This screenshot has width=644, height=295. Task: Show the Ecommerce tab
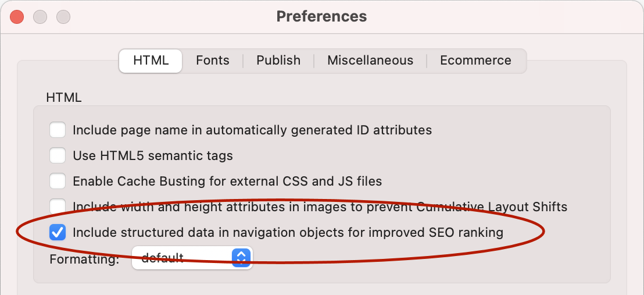pyautogui.click(x=475, y=61)
